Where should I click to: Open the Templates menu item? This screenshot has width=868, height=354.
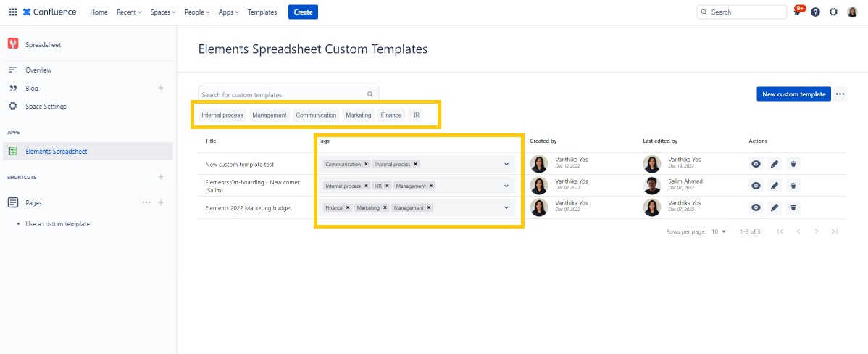(262, 12)
